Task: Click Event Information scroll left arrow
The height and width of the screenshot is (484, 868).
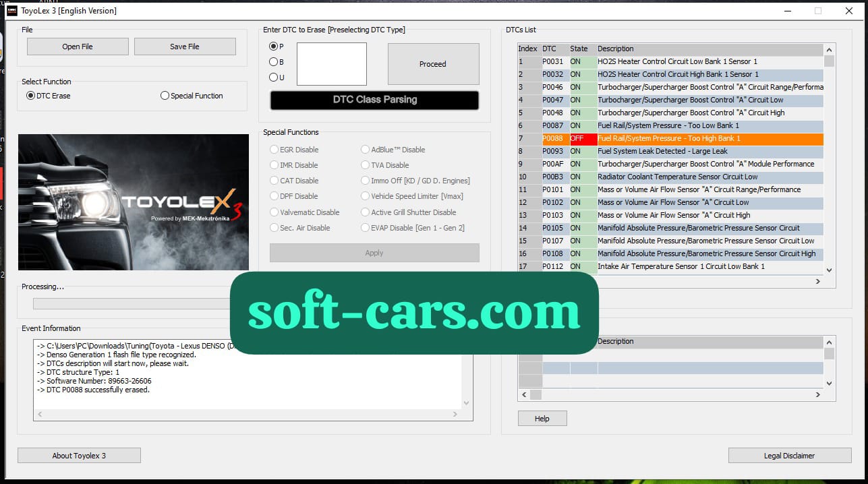Action: point(40,414)
